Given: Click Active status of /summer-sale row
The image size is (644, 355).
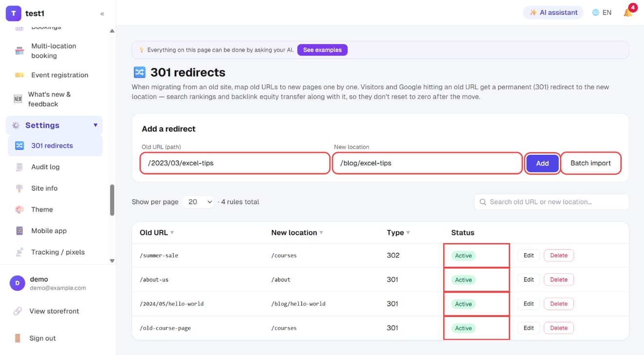Looking at the screenshot, I should point(463,256).
